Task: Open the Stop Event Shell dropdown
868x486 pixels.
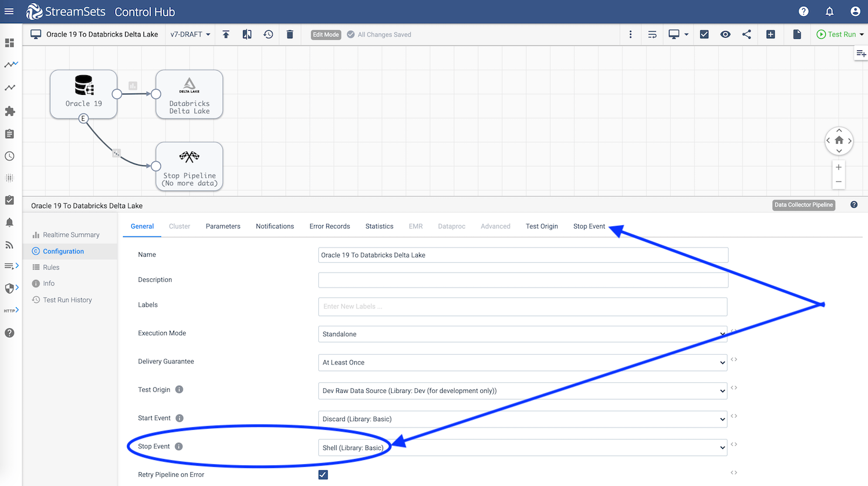Action: tap(523, 447)
